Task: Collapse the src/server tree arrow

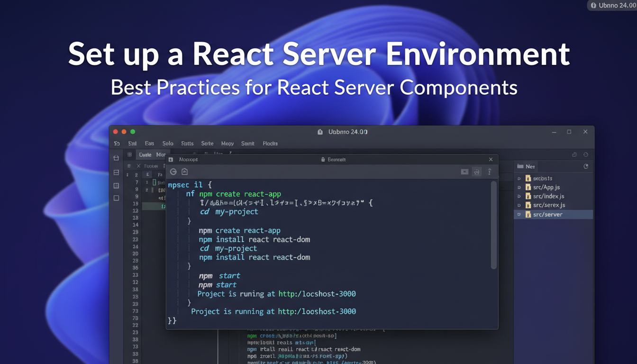Action: tap(519, 214)
